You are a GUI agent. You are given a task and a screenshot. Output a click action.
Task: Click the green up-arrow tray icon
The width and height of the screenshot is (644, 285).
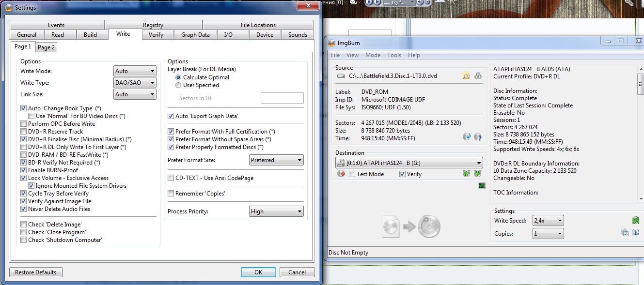pyautogui.click(x=466, y=174)
